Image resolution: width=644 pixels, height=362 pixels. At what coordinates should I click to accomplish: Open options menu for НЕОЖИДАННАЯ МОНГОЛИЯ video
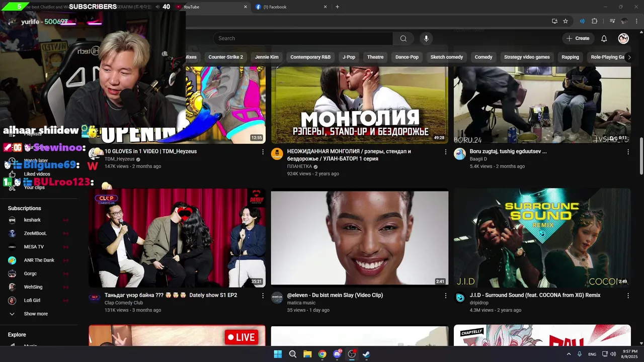(x=445, y=151)
